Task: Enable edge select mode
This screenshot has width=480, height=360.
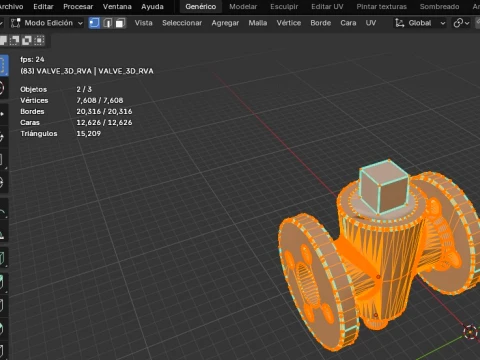Action: pos(107,23)
